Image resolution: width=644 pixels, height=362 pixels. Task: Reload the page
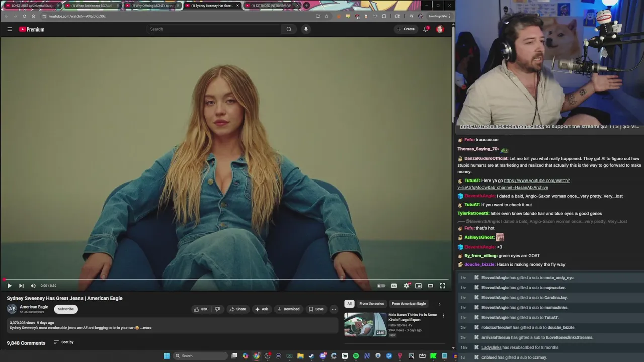coord(24,16)
